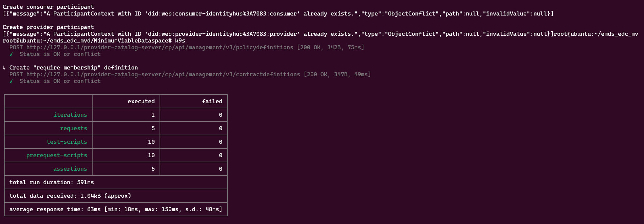Image resolution: width=644 pixels, height=224 pixels.
Task: Click the "Create provider participant" heading line
Action: coord(48,27)
